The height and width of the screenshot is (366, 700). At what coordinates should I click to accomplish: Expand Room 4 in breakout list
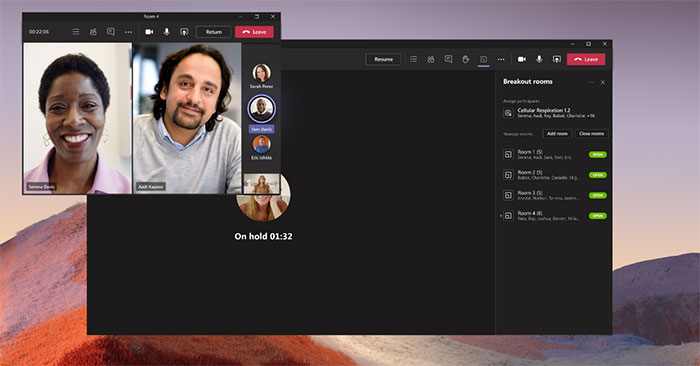pyautogui.click(x=501, y=216)
